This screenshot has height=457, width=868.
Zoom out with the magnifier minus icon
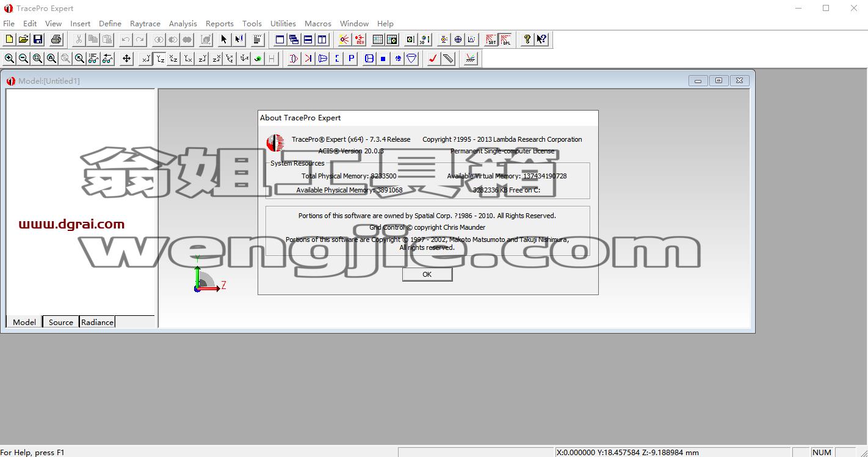coord(23,59)
